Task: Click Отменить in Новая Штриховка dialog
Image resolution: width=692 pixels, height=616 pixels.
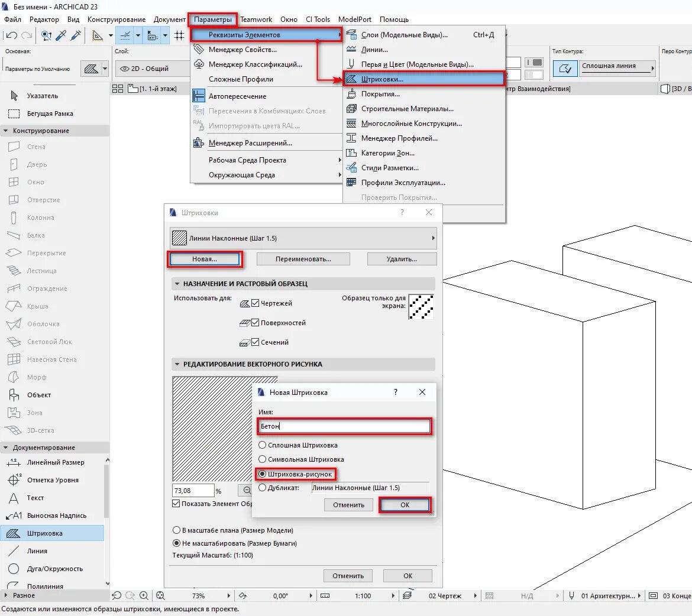Action: (x=348, y=505)
